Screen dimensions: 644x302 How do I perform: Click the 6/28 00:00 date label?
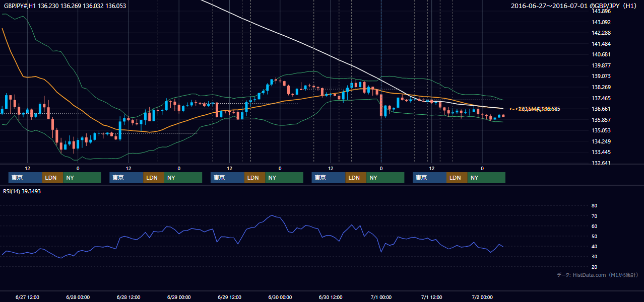[x=78, y=297]
